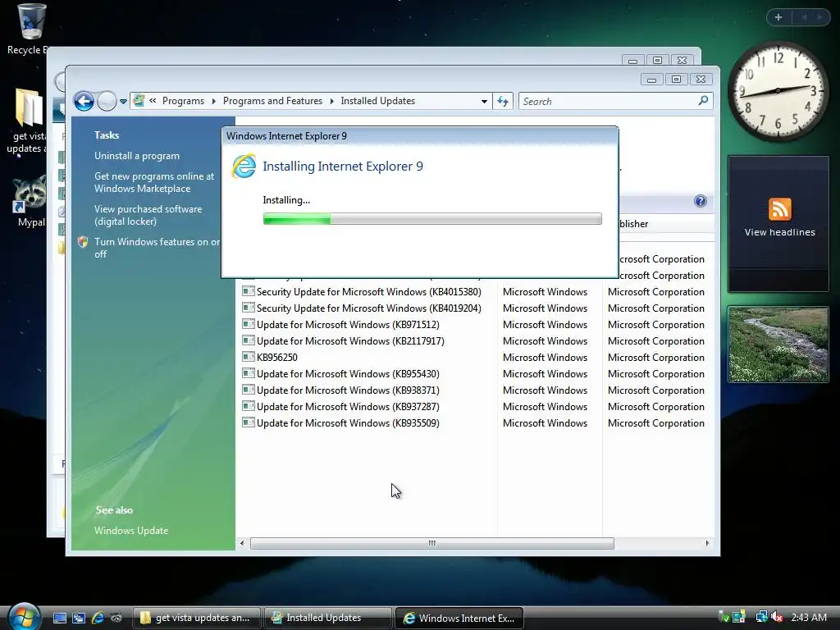This screenshot has width=840, height=630.
Task: Switch to get vista updates taskbar button
Action: click(x=196, y=618)
